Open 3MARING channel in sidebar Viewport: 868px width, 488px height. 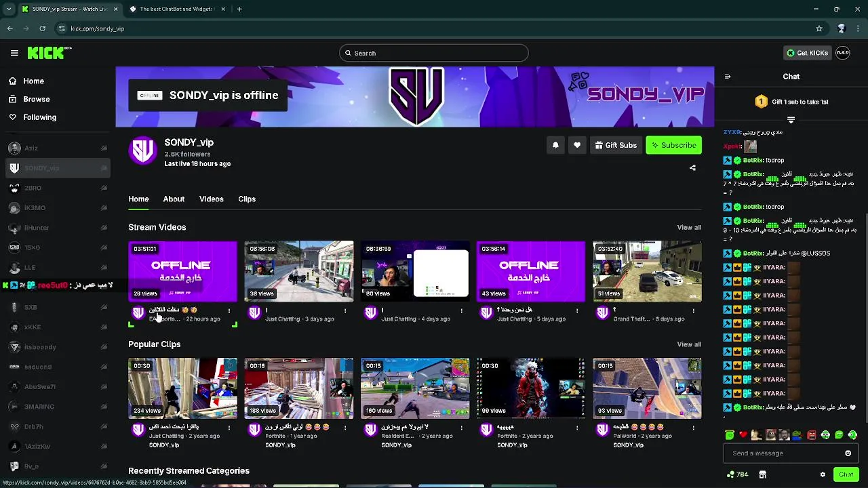(58, 407)
